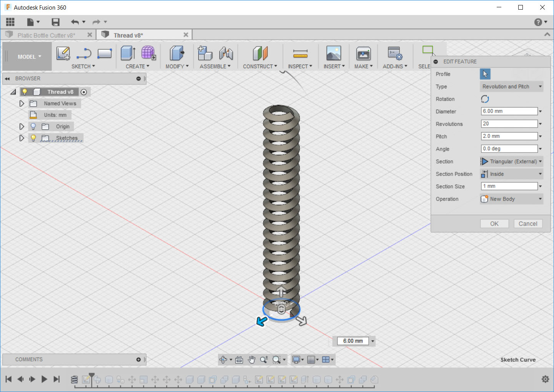The width and height of the screenshot is (554, 392).
Task: Open Display Settings in navigation bar
Action: coord(298,360)
